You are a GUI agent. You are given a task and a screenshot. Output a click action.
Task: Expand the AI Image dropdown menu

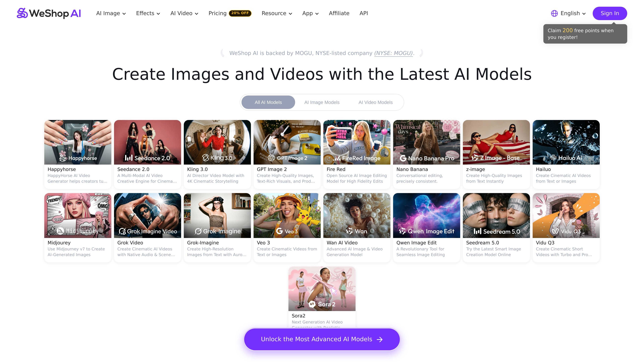coord(111,13)
